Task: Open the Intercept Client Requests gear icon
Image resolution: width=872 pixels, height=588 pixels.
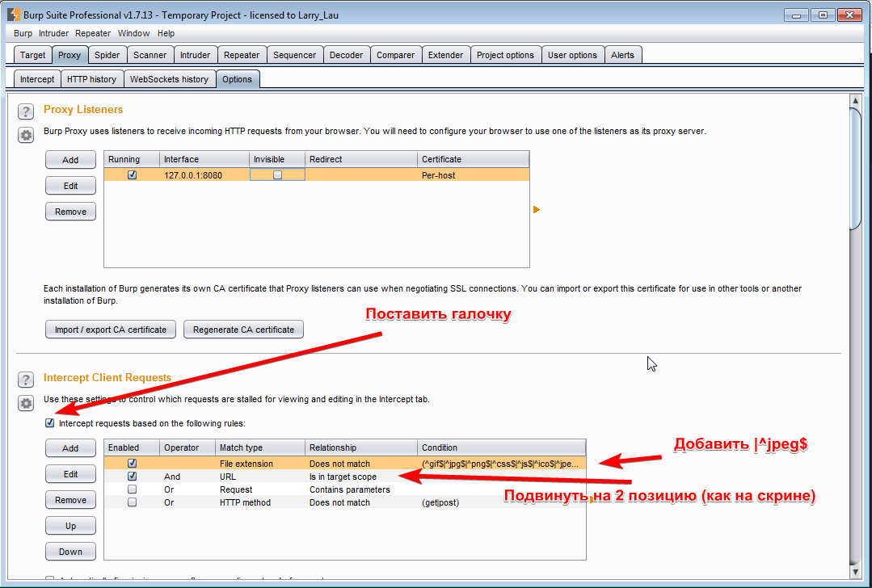Action: pos(26,403)
